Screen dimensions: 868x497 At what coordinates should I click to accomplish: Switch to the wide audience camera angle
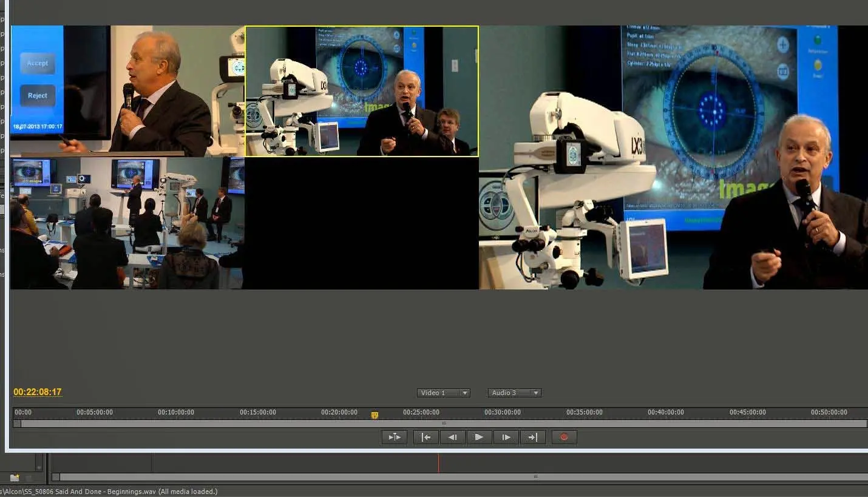[127, 223]
